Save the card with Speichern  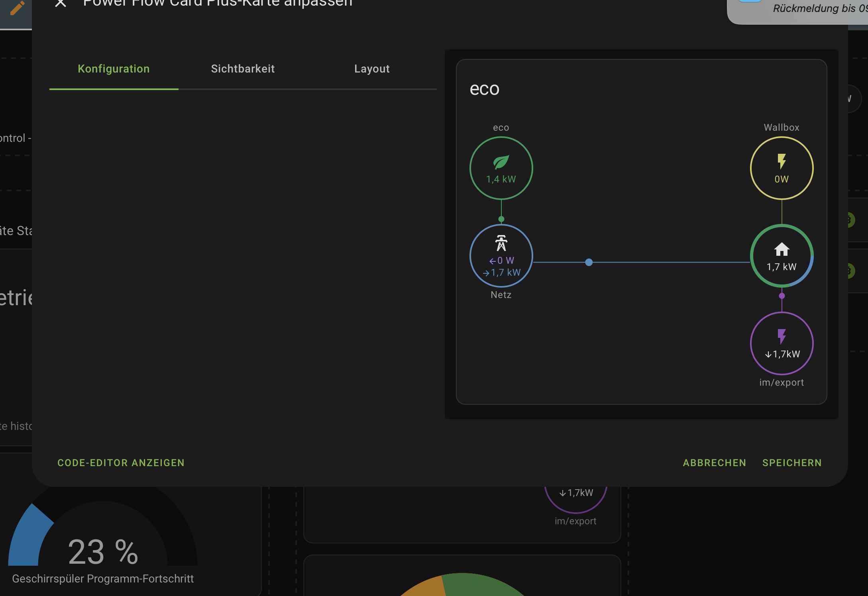pyautogui.click(x=791, y=463)
